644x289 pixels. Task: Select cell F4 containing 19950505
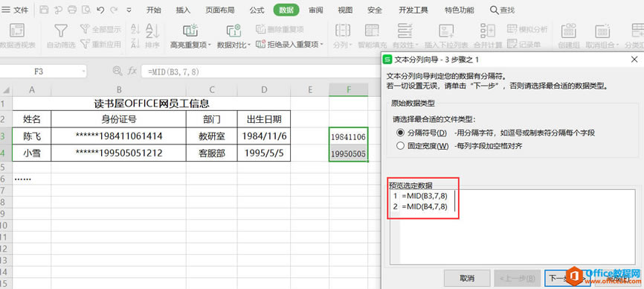348,153
